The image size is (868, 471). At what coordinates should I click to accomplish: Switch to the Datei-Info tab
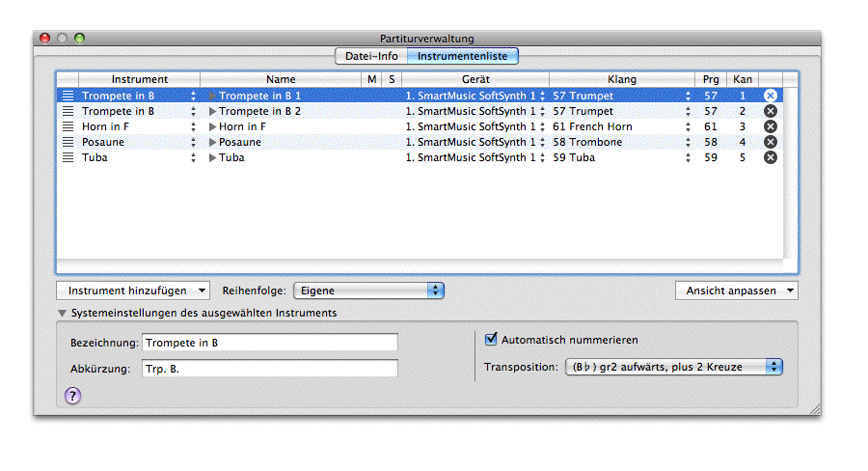coord(371,56)
